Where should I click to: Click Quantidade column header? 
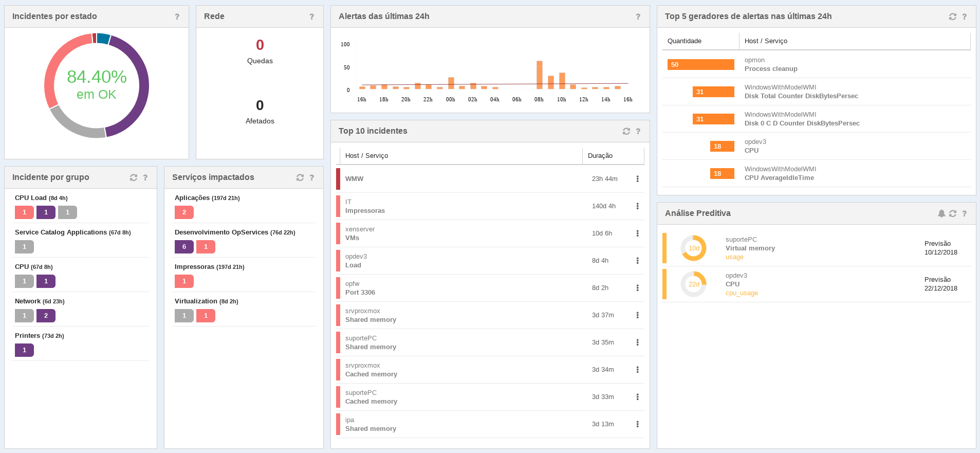tap(685, 41)
